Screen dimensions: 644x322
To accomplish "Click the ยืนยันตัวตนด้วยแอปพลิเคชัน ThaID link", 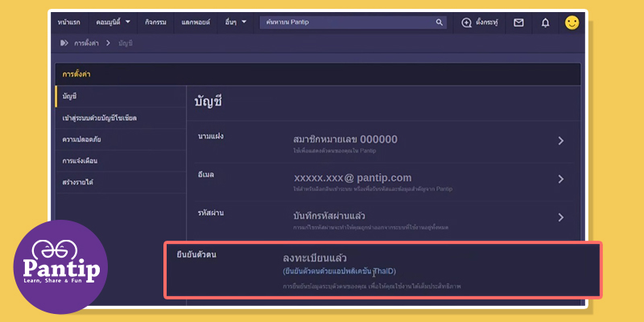I will [340, 271].
